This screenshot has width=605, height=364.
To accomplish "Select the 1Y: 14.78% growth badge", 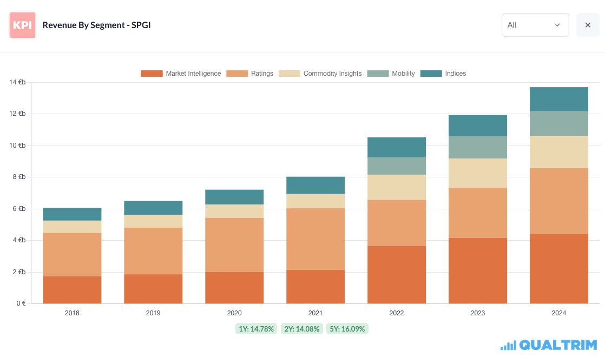I will [256, 329].
